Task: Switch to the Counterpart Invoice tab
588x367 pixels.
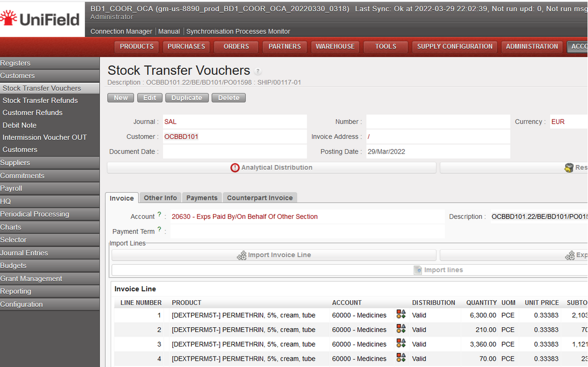Action: (260, 198)
